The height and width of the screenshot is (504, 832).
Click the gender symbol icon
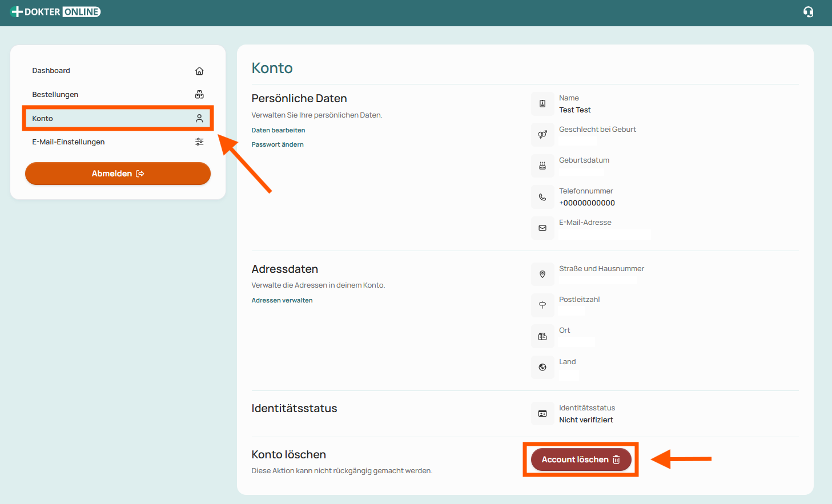point(542,135)
